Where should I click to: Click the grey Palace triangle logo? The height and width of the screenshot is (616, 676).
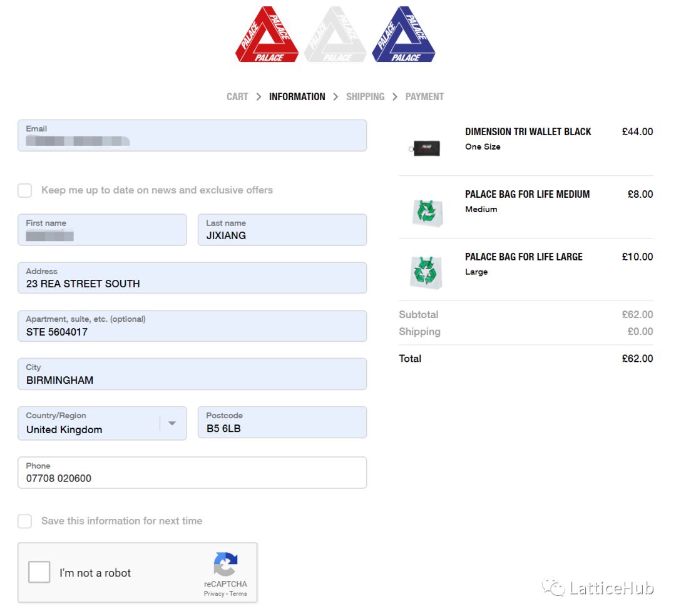click(335, 35)
